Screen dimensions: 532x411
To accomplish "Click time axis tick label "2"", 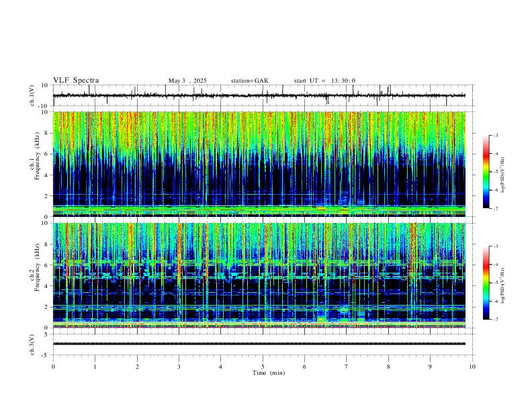I will 137,367.
